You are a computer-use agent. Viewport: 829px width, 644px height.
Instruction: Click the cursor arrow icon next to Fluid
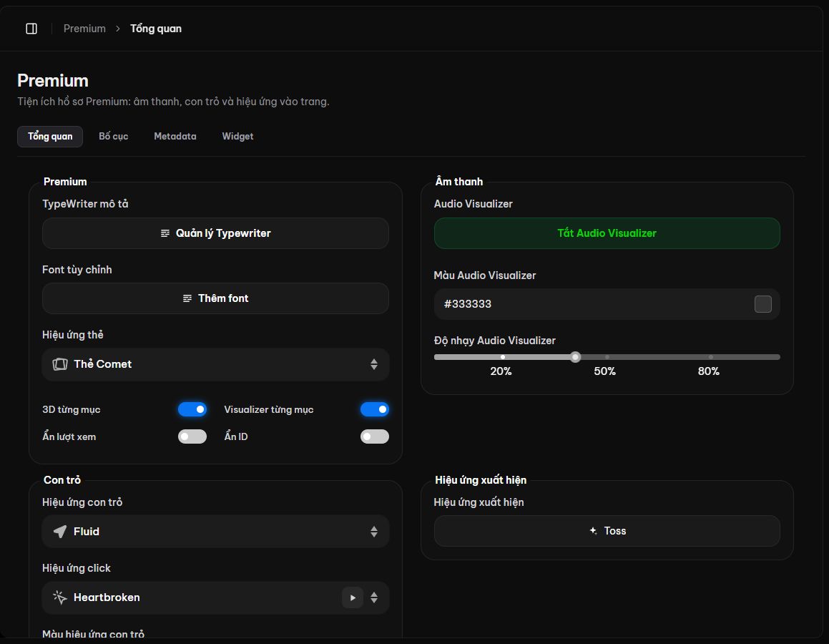tap(60, 532)
